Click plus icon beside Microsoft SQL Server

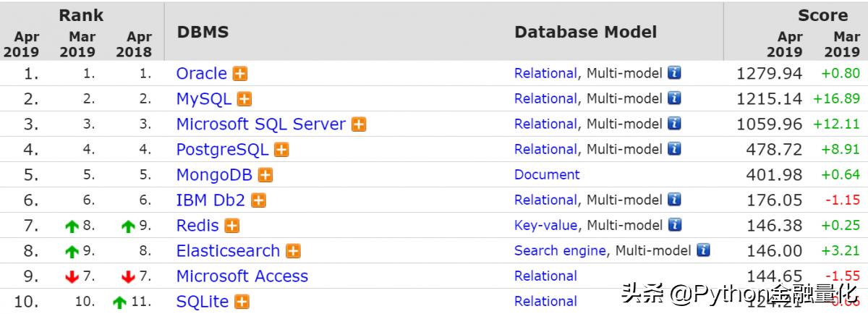point(359,124)
